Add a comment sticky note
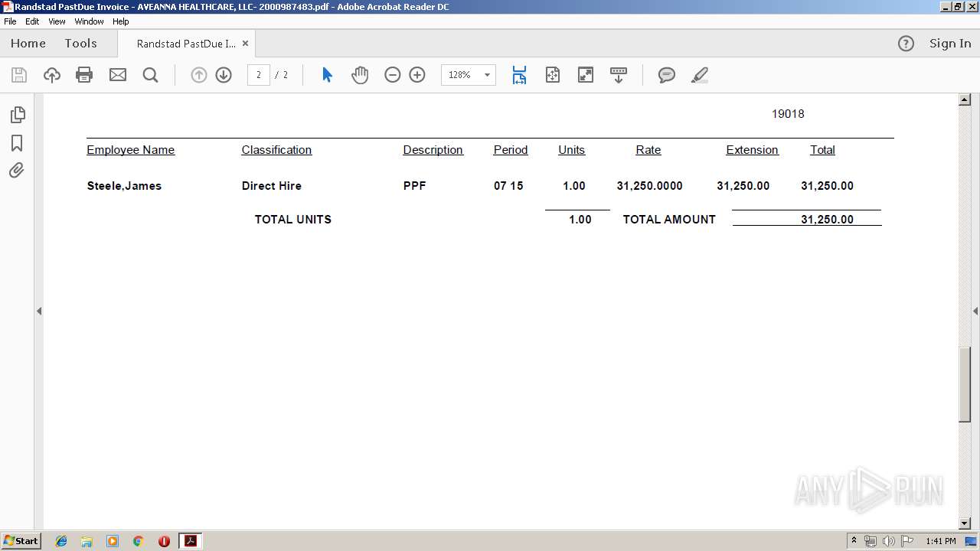Image resolution: width=980 pixels, height=551 pixels. pos(667,75)
